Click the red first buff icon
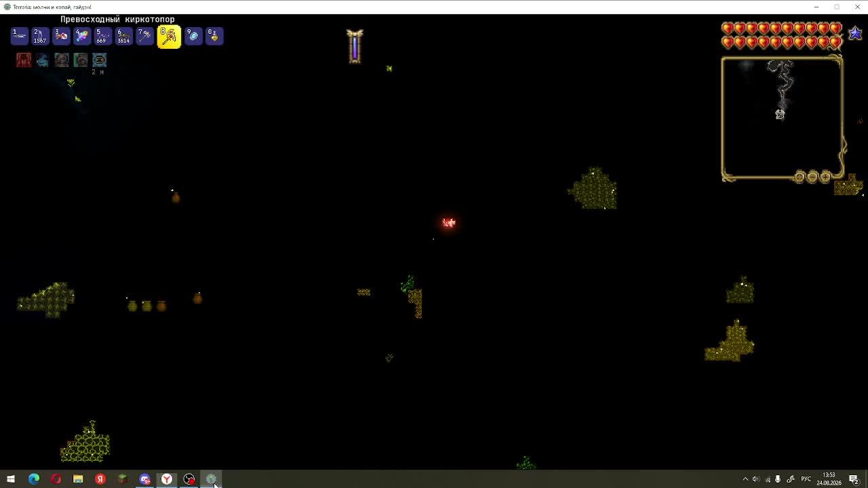This screenshot has width=868, height=488. coord(24,60)
